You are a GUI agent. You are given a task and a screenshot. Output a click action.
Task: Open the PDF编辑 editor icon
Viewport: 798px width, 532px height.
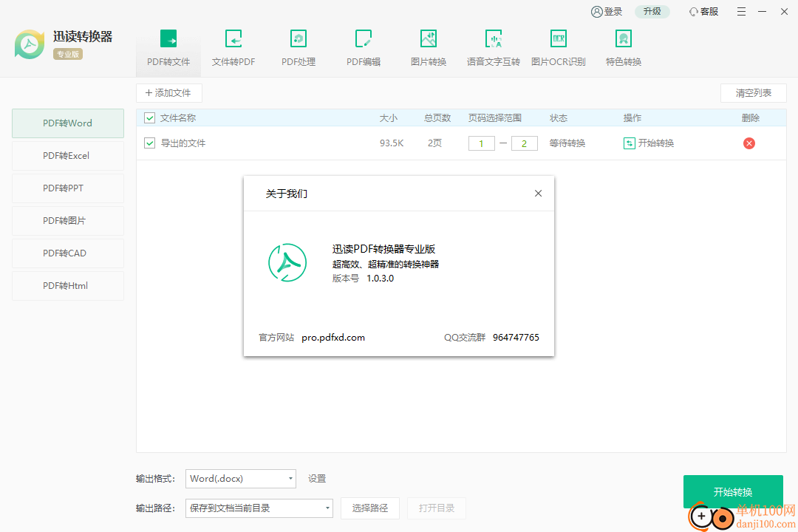[364, 38]
